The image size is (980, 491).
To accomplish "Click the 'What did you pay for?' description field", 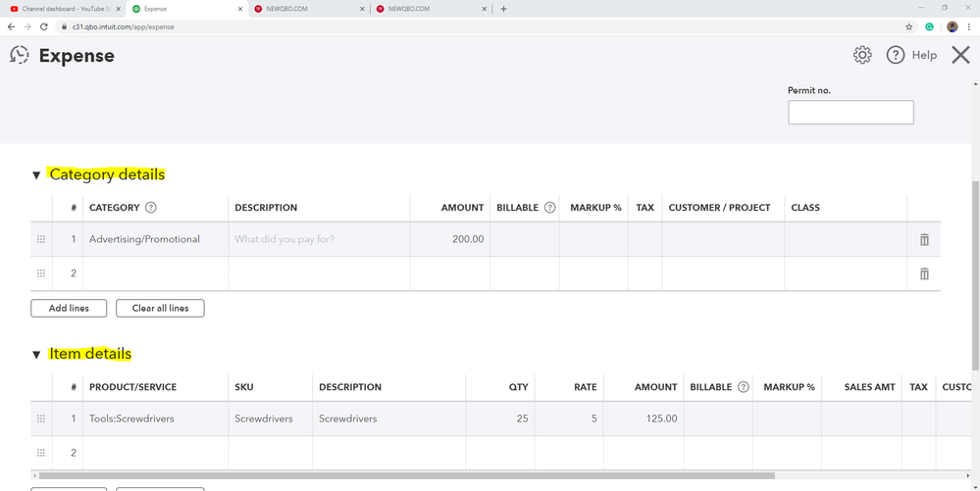I will [319, 239].
